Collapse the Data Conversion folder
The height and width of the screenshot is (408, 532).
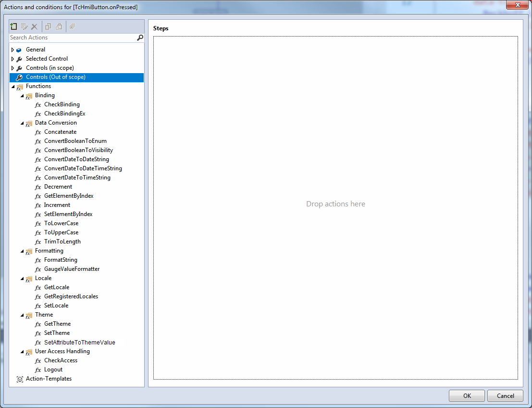[22, 123]
